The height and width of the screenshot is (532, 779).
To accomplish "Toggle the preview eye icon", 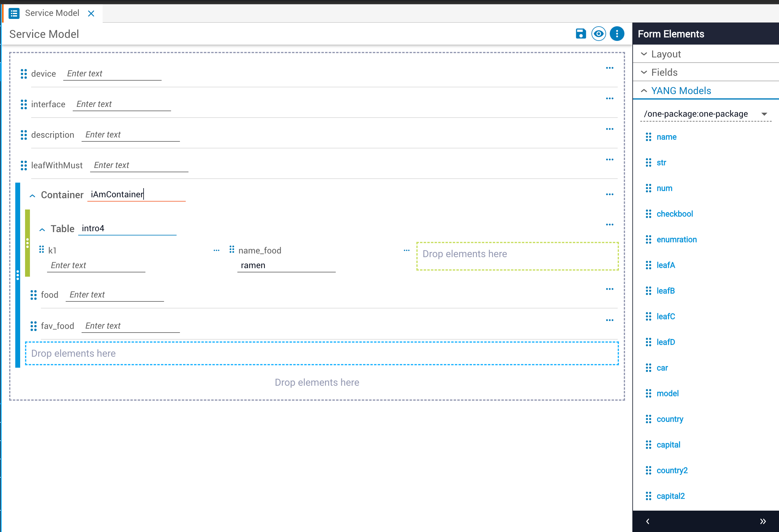I will tap(598, 34).
